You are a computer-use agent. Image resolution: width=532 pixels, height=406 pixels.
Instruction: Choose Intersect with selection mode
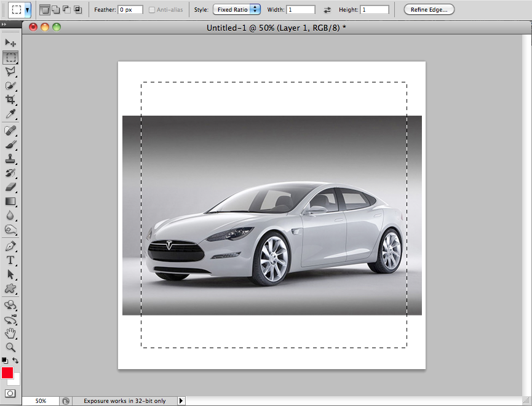pos(78,10)
